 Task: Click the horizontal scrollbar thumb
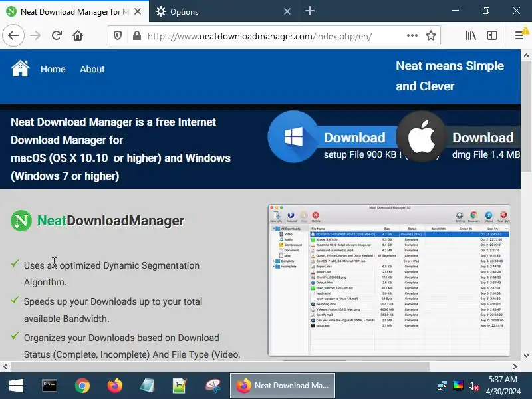(221, 367)
